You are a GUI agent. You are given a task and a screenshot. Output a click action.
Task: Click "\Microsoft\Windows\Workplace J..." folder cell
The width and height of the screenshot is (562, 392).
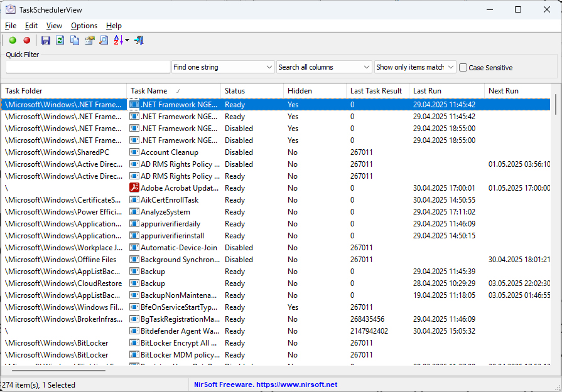click(64, 247)
